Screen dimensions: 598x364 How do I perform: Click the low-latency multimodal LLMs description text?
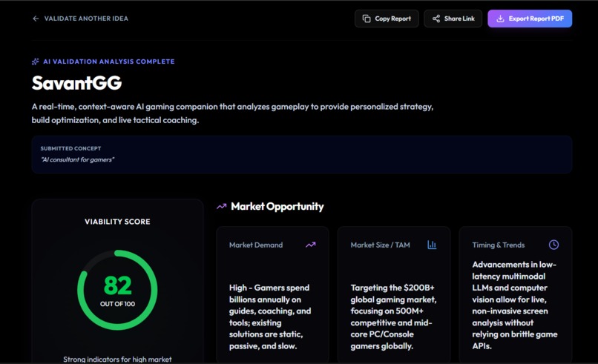coord(515,305)
